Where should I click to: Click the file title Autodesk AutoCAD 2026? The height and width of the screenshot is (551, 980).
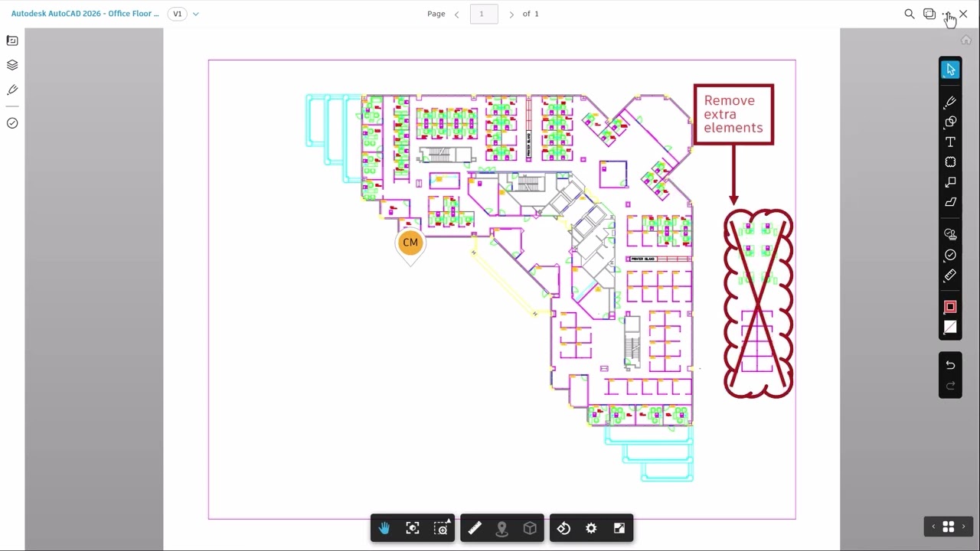coord(85,14)
